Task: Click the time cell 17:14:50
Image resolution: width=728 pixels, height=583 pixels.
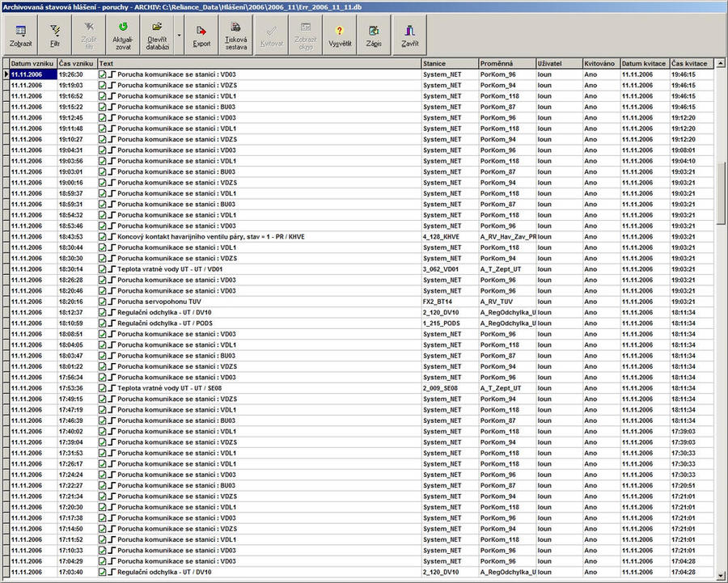Action: coord(77,529)
